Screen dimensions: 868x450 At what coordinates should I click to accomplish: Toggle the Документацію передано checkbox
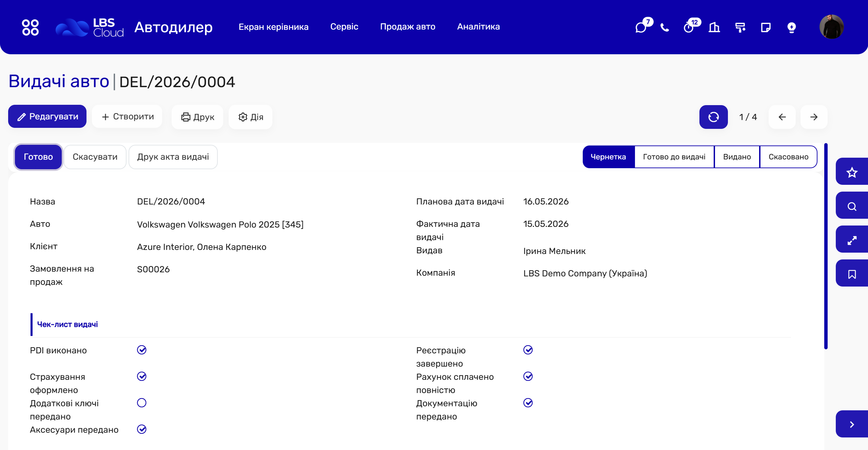(528, 403)
